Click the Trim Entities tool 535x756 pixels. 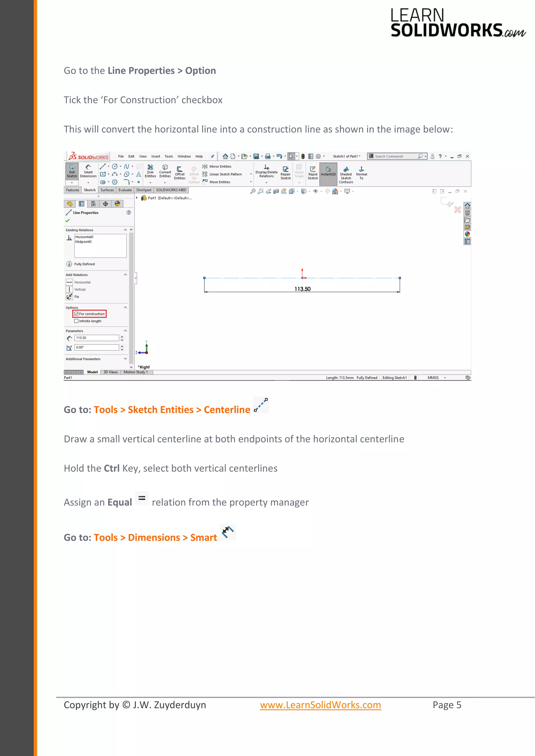(x=150, y=171)
